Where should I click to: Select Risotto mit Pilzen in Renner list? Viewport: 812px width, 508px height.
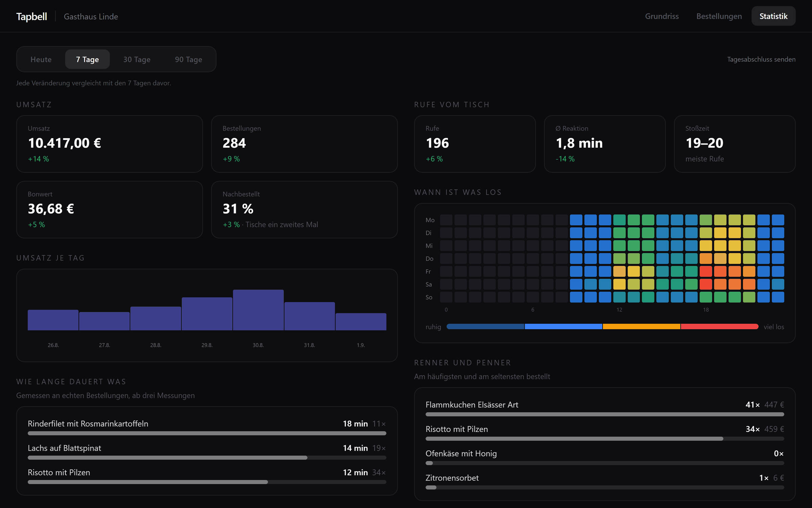605,433
